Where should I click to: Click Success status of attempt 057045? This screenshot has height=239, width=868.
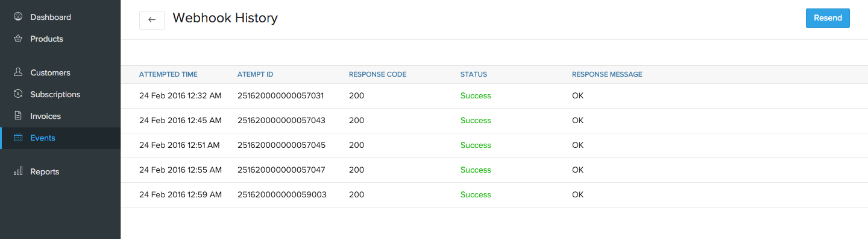pos(476,145)
